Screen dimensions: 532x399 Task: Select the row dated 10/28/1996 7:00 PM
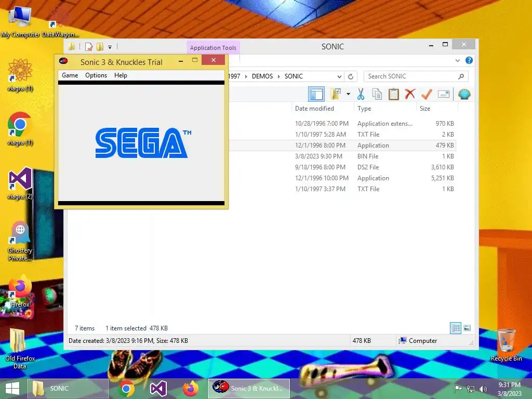click(342, 124)
